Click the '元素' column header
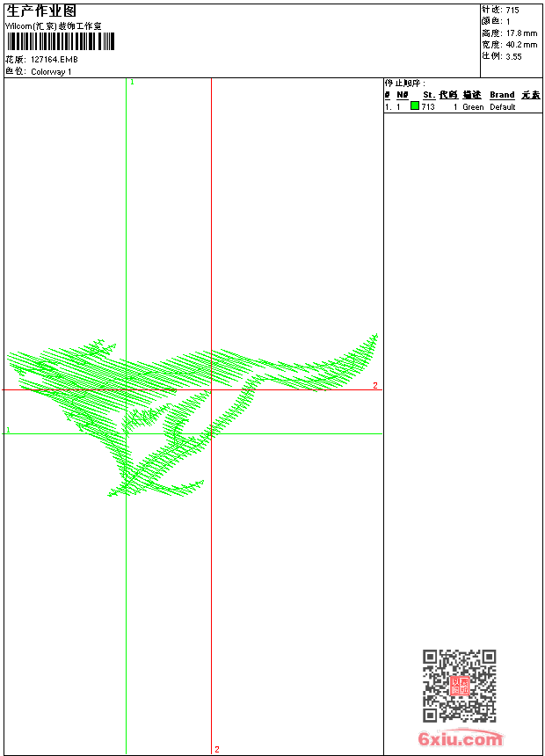Viewport: 545px width, 756px height. [531, 95]
